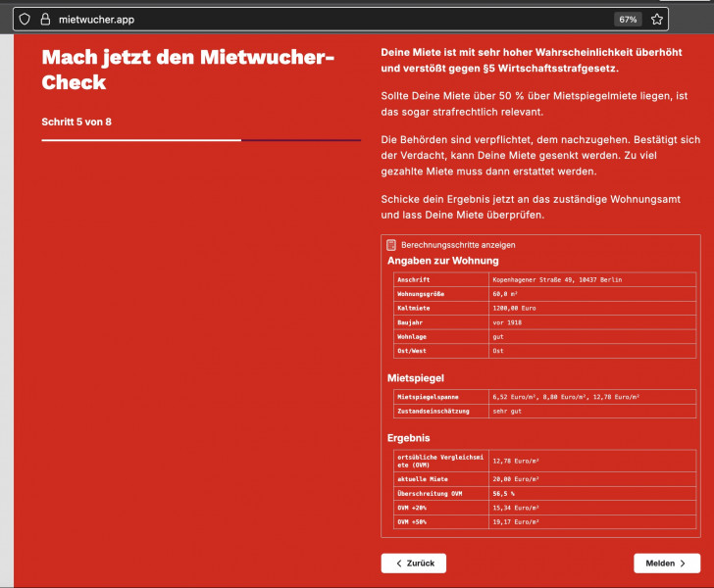Expand Berechnungsschritte anzeigen
Screen dimensions: 714x588
coord(458,245)
